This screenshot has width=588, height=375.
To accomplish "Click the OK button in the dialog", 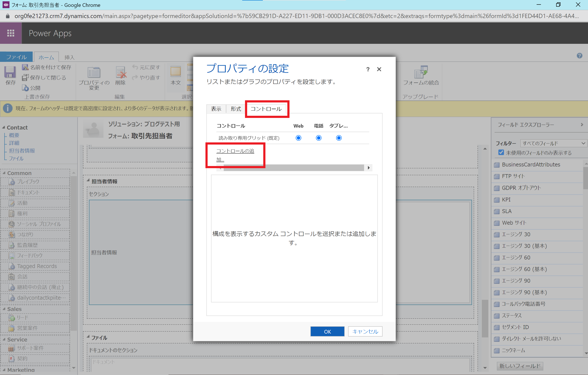I will click(x=327, y=331).
